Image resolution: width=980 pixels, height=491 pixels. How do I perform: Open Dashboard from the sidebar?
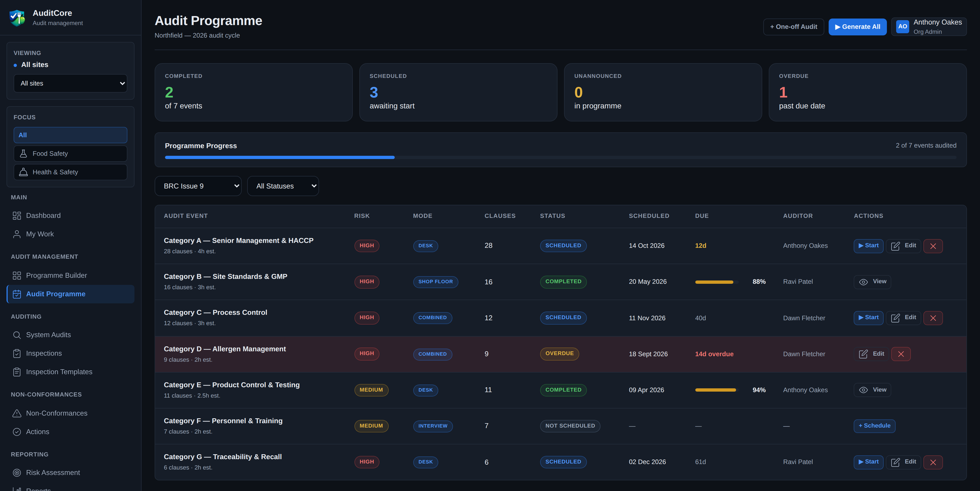click(x=70, y=215)
